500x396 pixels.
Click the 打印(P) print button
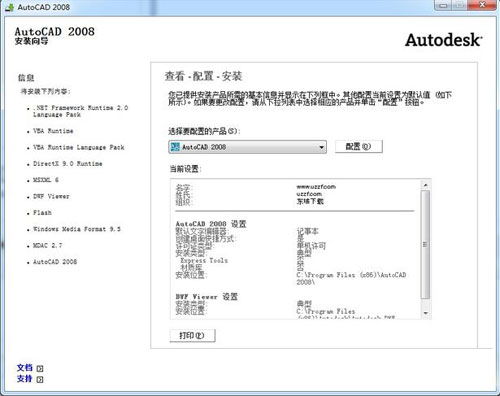point(192,335)
